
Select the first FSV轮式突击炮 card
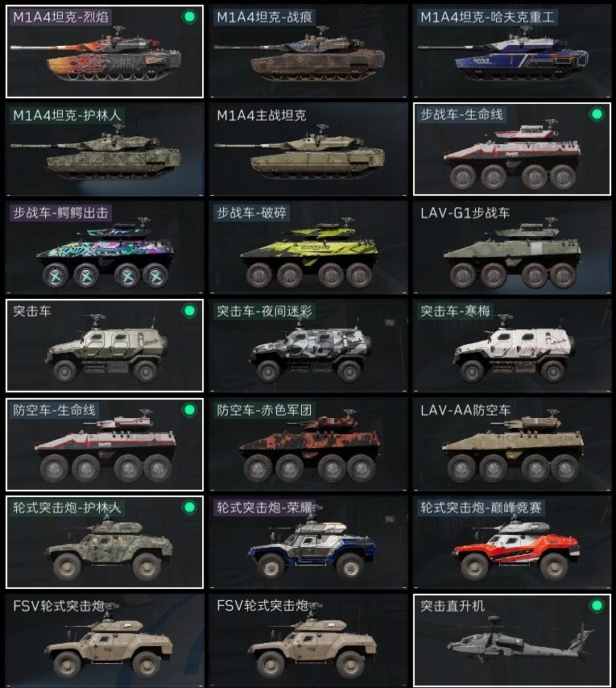click(x=105, y=640)
